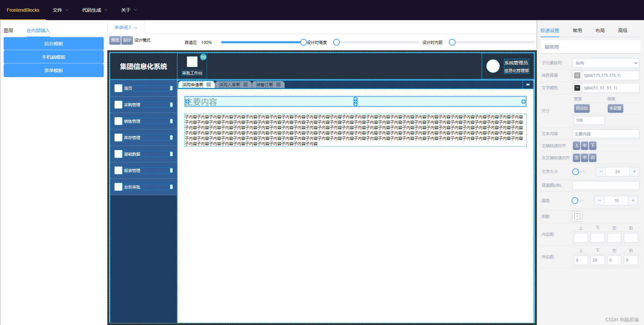Screen dimensions: 644x325
Task: Expand the 关于 menu
Action: click(x=129, y=10)
